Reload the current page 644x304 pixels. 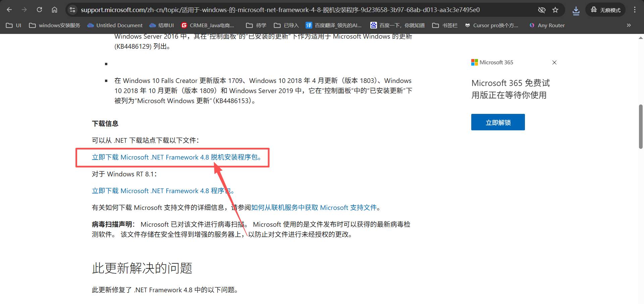(x=39, y=10)
